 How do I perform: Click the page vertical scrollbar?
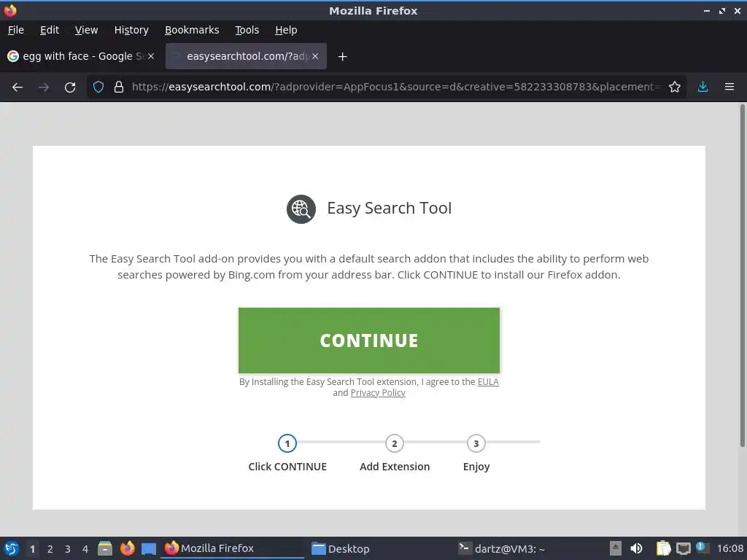tap(742, 276)
